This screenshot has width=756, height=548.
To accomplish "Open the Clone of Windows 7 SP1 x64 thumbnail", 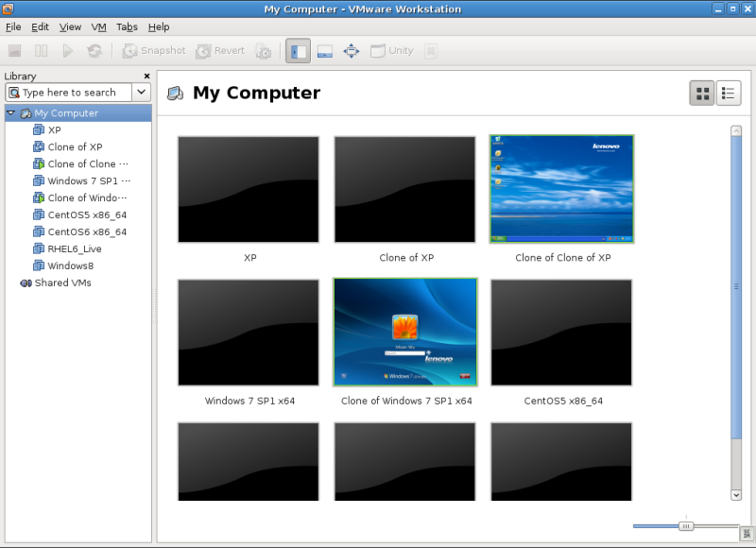I will point(404,332).
